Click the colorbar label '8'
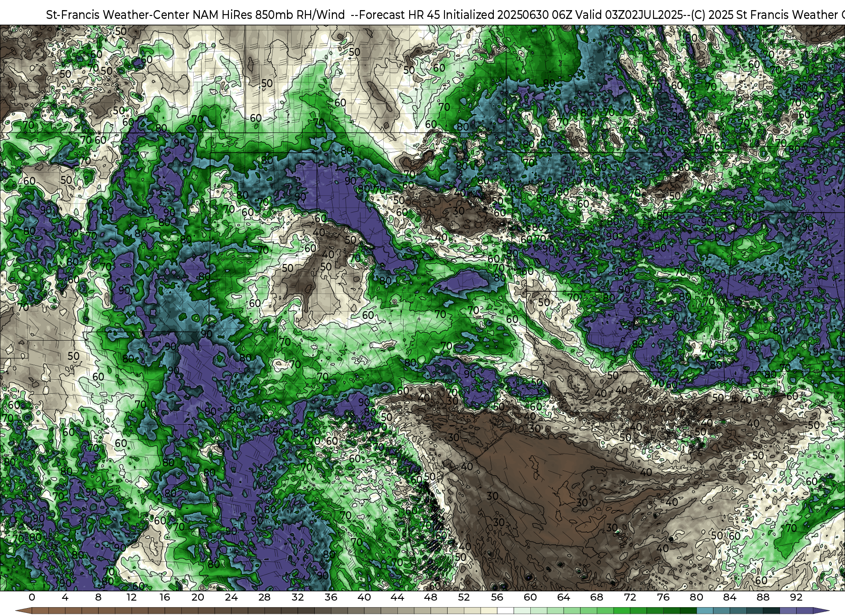 98,597
